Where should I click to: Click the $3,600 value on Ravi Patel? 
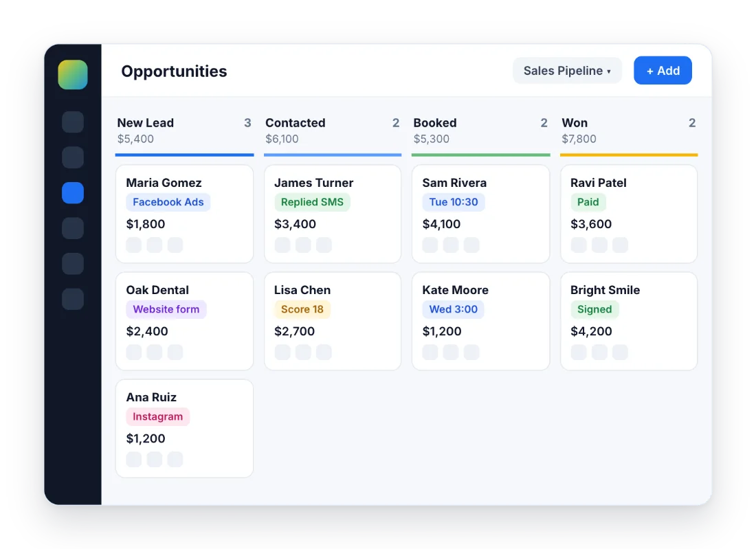click(591, 224)
